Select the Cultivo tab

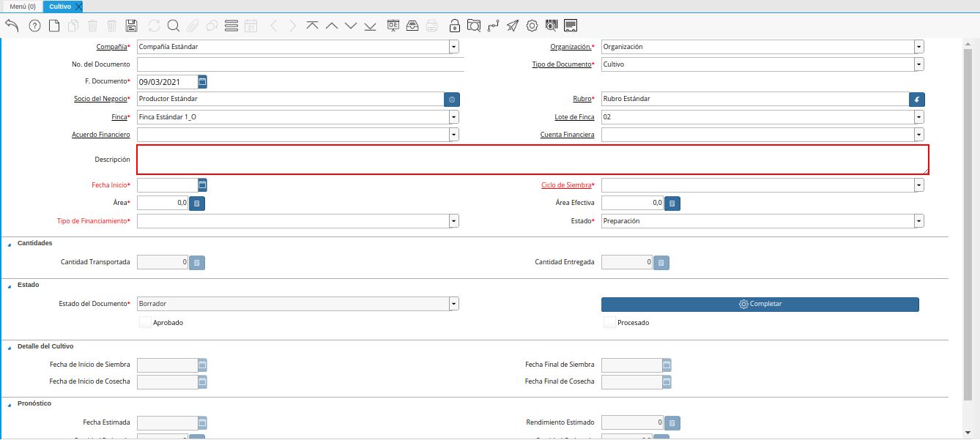tap(60, 7)
